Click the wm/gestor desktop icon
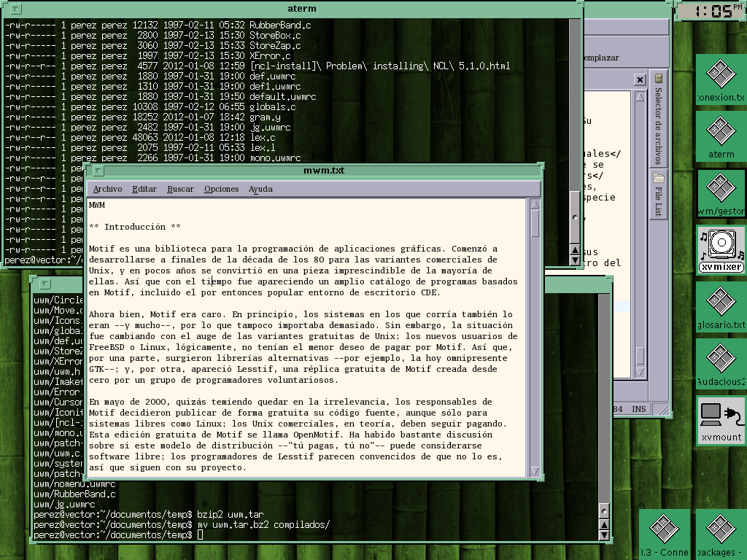Screen dimensions: 747x560 (721, 192)
